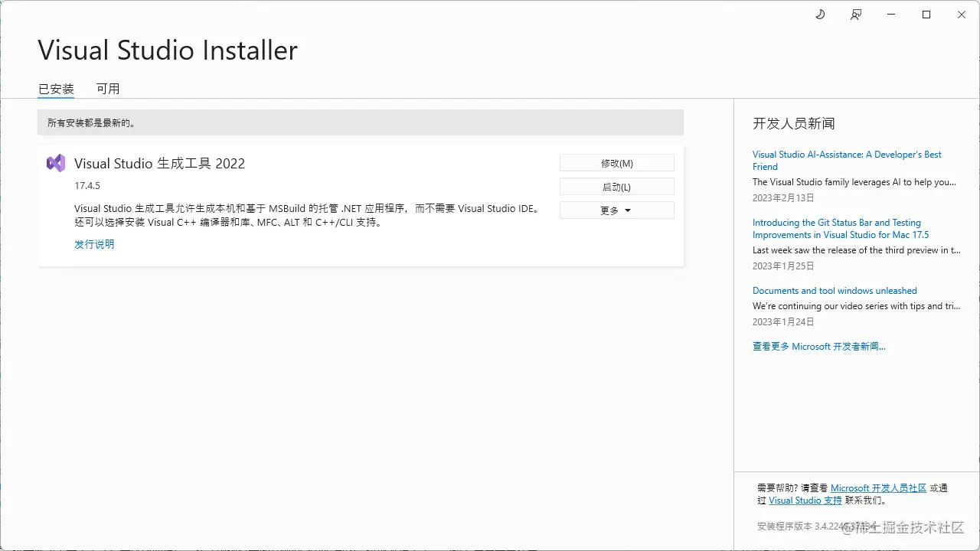Click the date 2023年1月24日
Viewport: 980px width, 551px height.
point(783,322)
